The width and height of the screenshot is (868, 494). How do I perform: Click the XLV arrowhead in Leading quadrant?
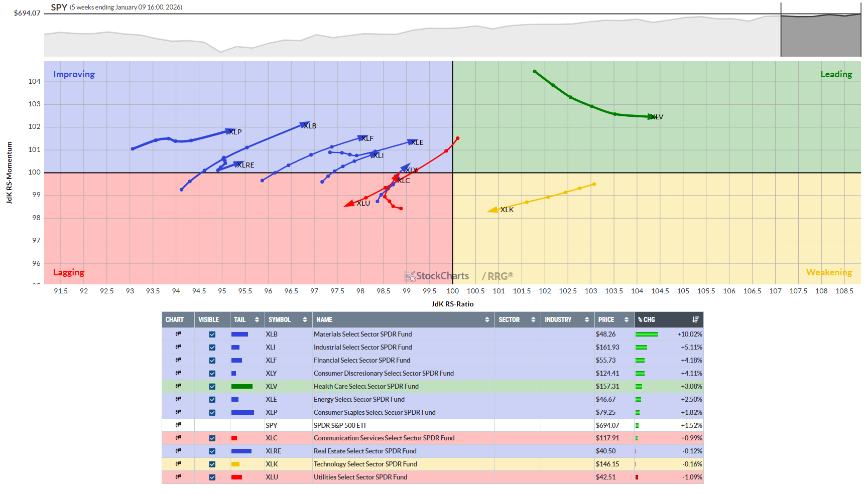(x=652, y=117)
